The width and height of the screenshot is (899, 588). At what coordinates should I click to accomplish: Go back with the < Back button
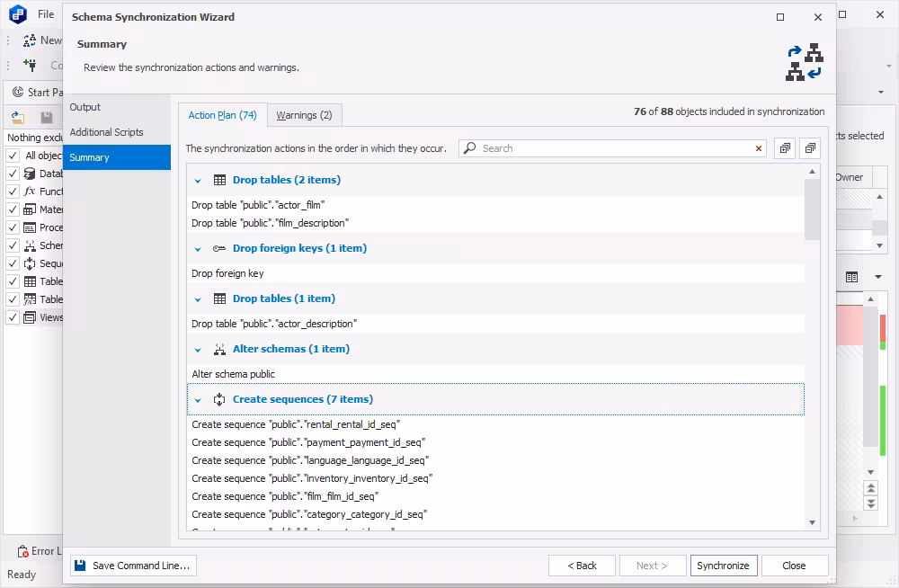coord(582,566)
